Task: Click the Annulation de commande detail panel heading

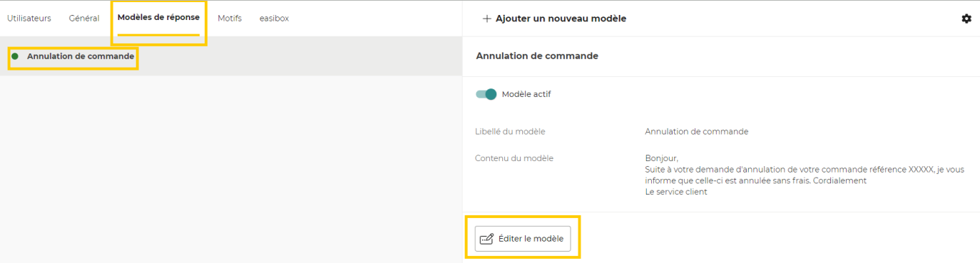Action: point(537,56)
